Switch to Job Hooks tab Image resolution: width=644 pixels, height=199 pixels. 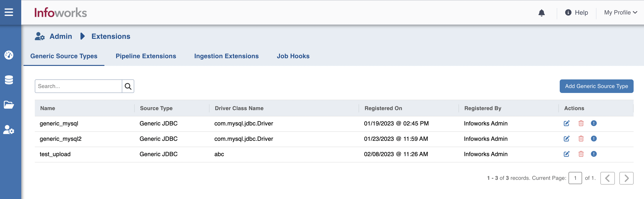tap(293, 56)
